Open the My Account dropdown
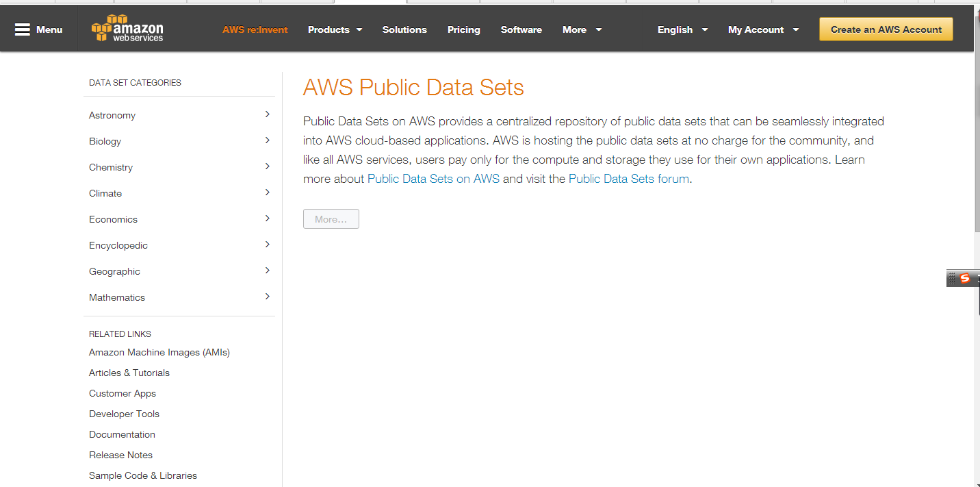Viewport: 980px width, 487px height. pos(763,29)
